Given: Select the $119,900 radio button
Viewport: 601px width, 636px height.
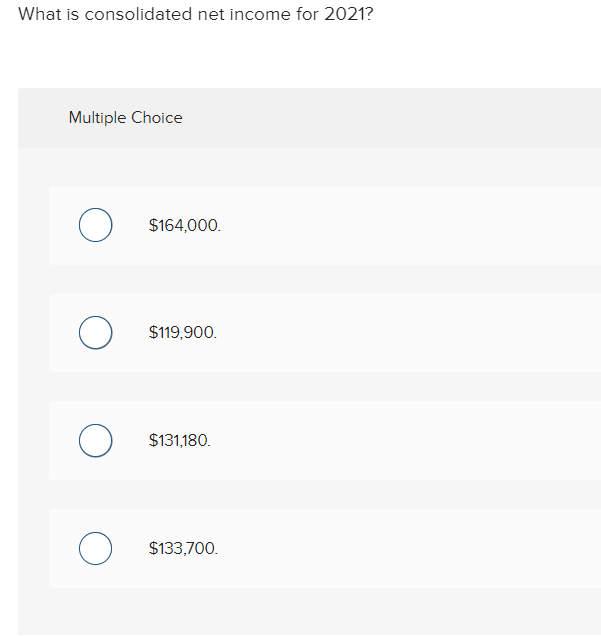Looking at the screenshot, I should click(95, 332).
